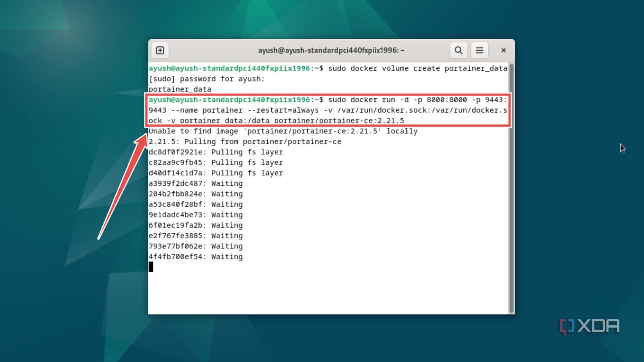This screenshot has height=362, width=644.
Task: Click the sudo password prompt line
Action: point(206,79)
